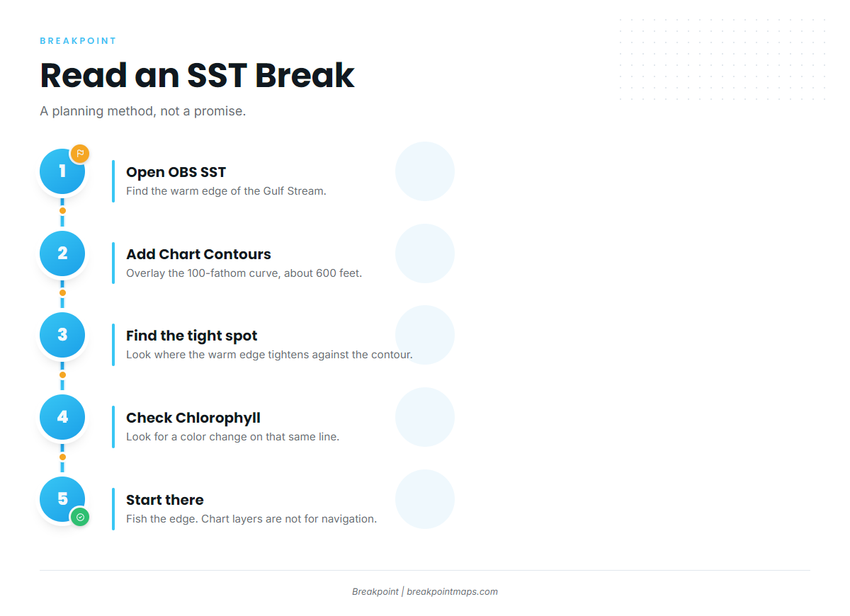
Task: Select the Open OBS SST heading
Action: click(x=176, y=172)
